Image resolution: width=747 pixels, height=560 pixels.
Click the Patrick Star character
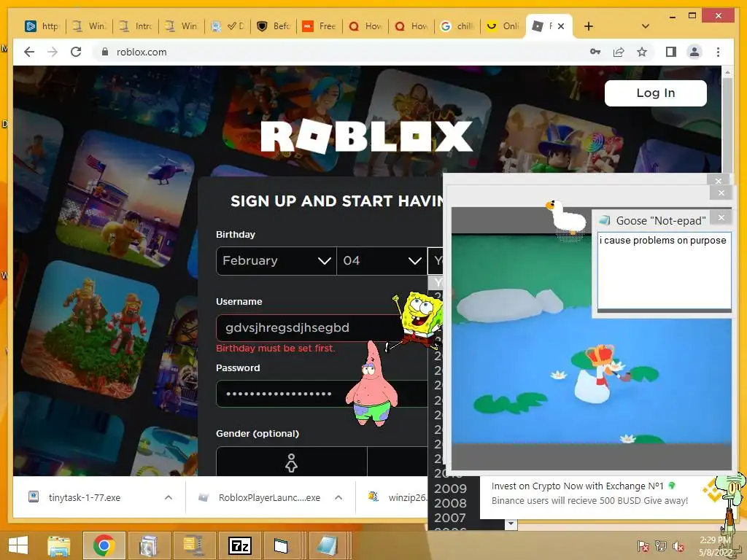372,385
